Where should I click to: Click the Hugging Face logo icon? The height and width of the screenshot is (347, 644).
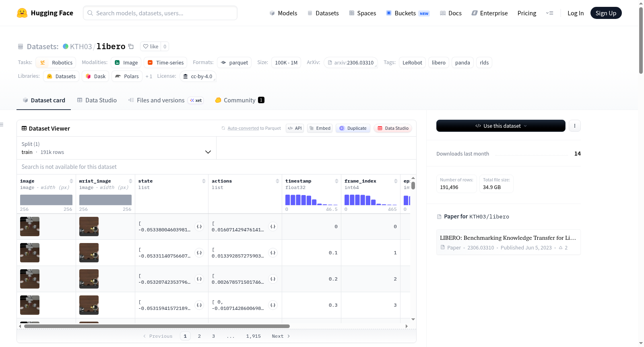point(22,13)
